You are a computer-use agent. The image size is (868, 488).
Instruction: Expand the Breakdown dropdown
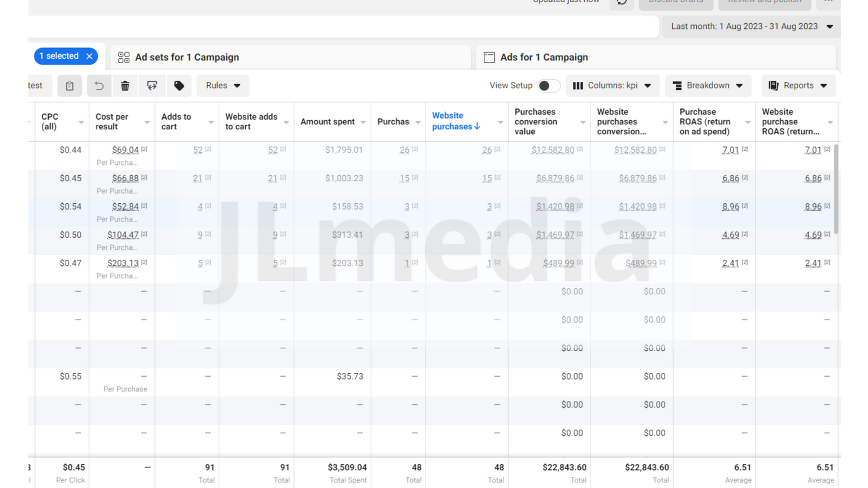click(708, 86)
